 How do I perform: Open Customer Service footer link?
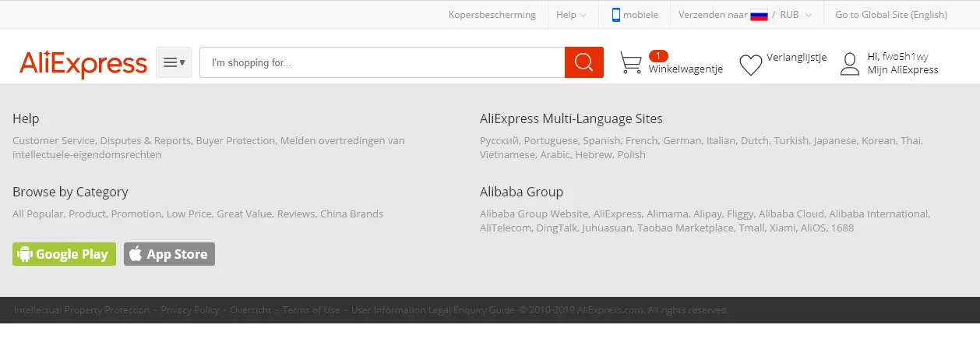click(x=54, y=140)
